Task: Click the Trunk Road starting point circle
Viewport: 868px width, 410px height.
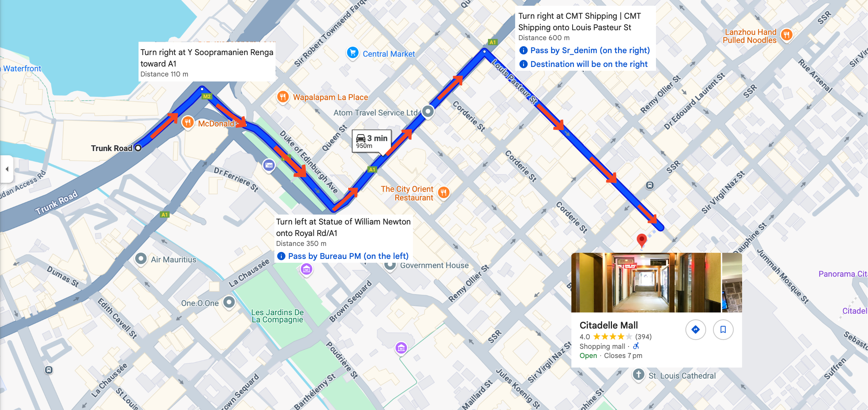Action: pos(138,148)
